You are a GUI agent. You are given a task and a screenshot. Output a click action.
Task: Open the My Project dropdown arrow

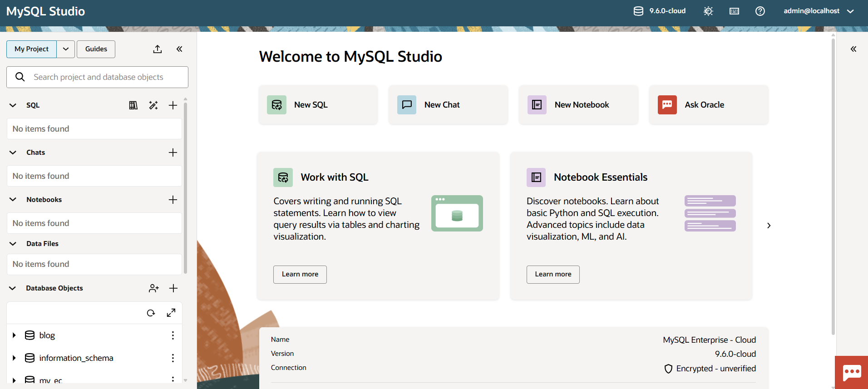(x=66, y=49)
